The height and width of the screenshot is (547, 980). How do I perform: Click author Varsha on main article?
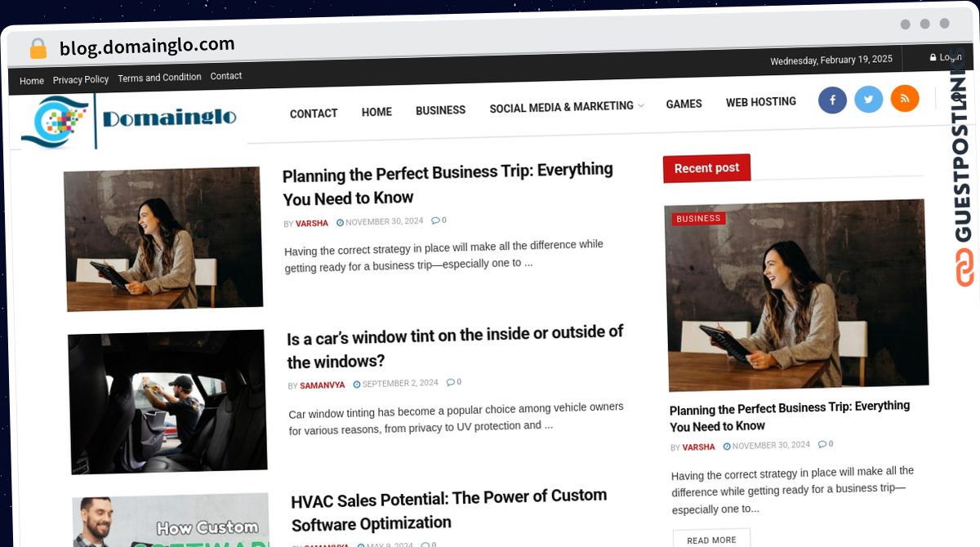(x=312, y=223)
